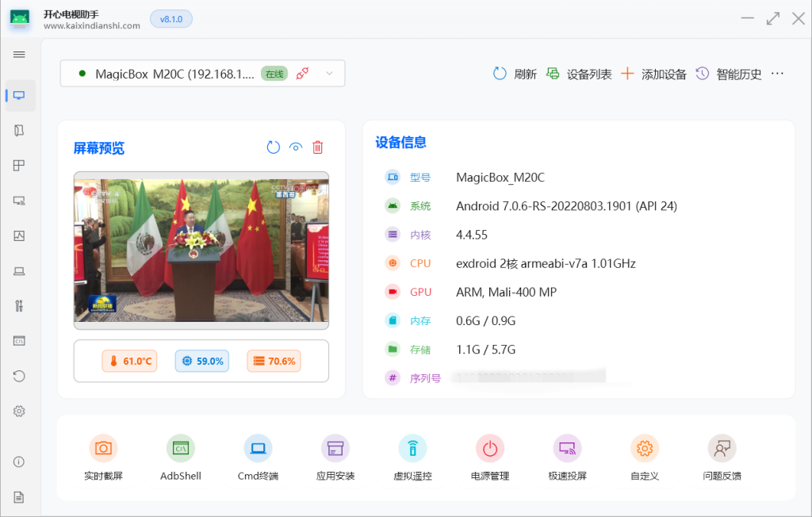Click the 刷新 refresh button
This screenshot has width=812, height=517.
(515, 74)
